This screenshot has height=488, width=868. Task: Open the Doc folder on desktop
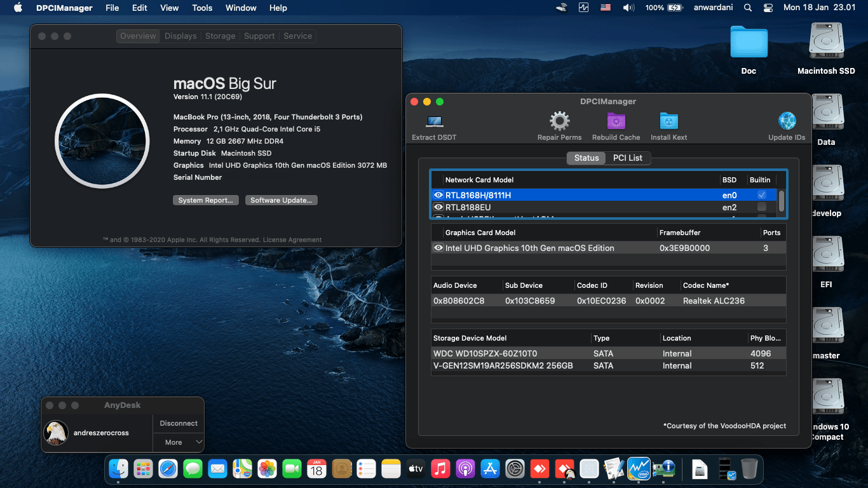coord(749,43)
